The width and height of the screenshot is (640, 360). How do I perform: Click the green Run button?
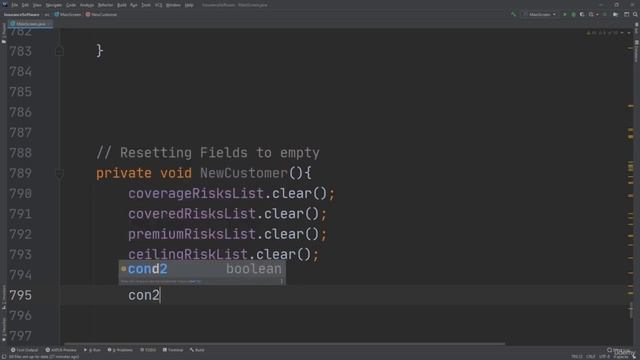[x=565, y=15]
